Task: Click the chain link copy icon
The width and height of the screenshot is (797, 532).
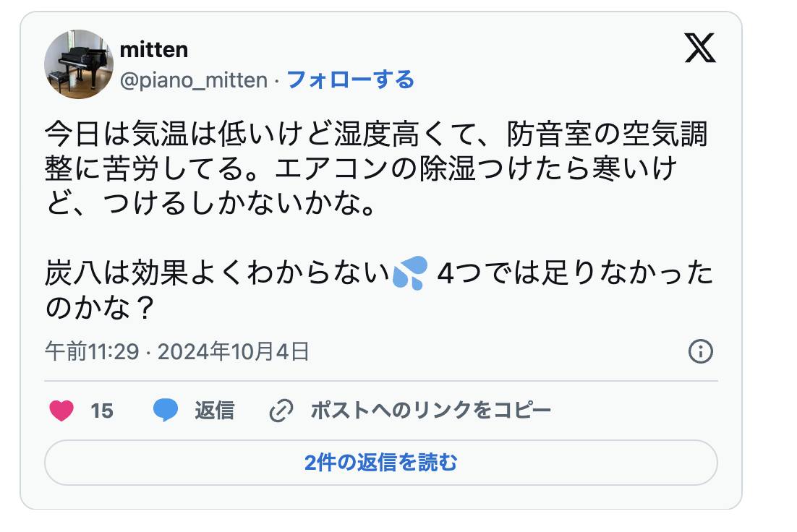Action: point(280,411)
